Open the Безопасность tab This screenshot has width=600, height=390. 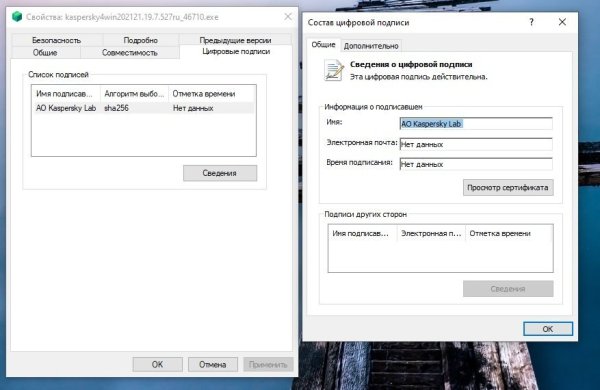click(x=57, y=40)
